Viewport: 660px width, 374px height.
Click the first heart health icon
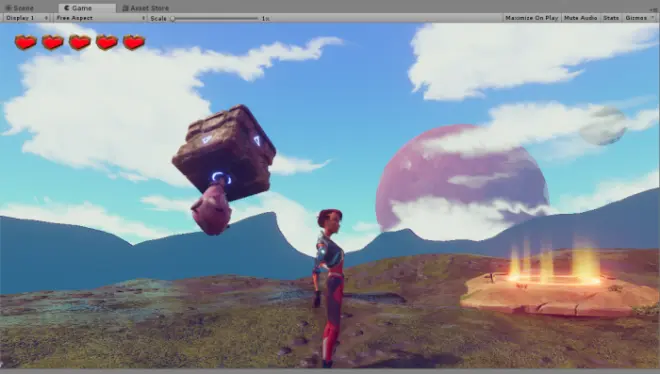[26, 42]
